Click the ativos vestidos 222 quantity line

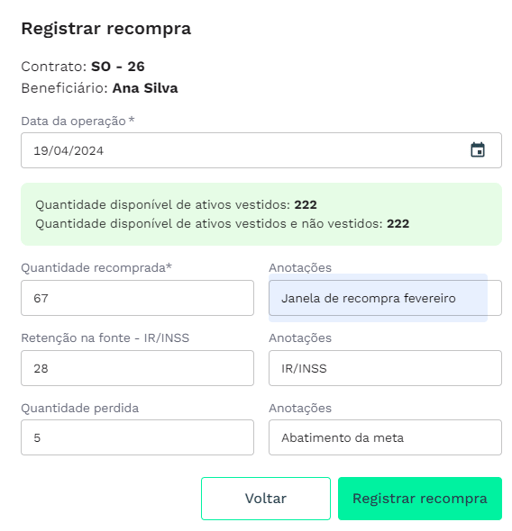tap(176, 205)
